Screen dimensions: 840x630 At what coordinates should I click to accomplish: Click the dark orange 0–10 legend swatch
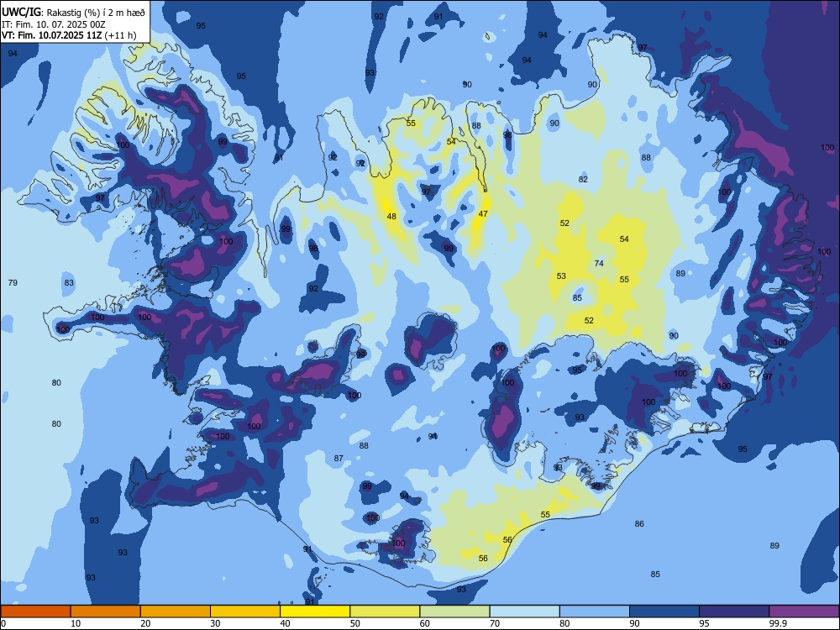click(35, 612)
